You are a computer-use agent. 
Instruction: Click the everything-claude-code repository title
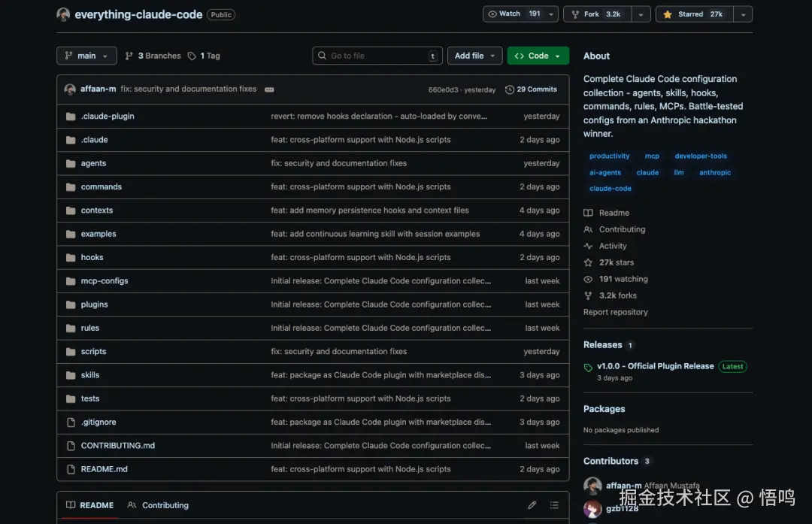click(x=138, y=14)
